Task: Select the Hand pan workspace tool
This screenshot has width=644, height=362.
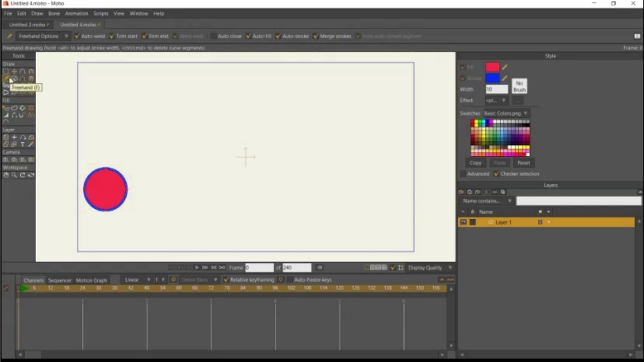Action: pos(6,175)
